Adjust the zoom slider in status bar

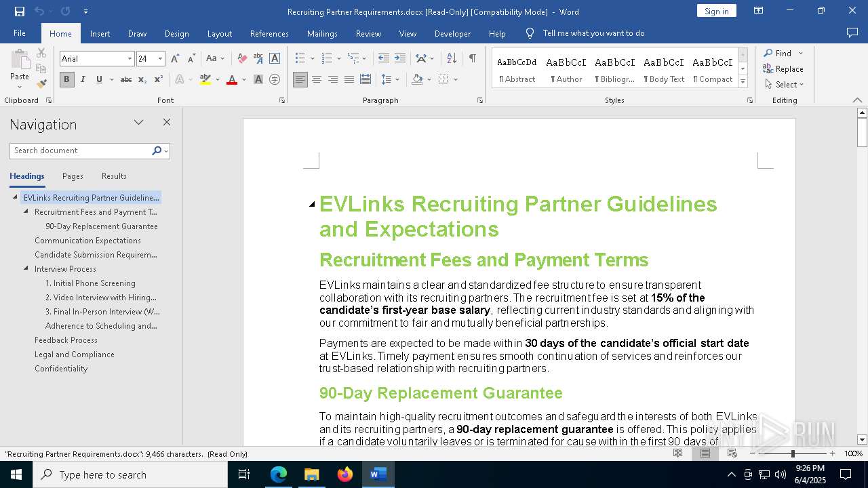point(793,453)
